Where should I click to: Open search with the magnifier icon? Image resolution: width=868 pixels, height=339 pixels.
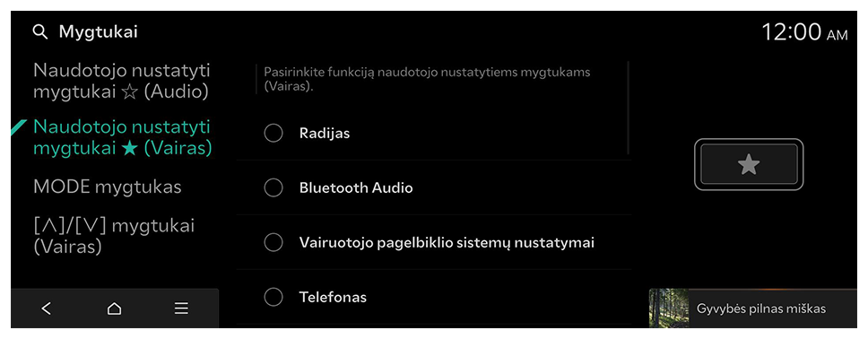point(40,32)
